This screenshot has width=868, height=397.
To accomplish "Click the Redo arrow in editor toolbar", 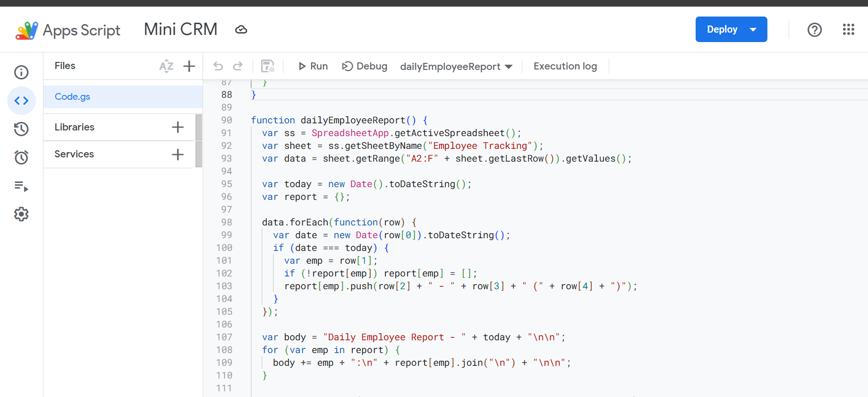I will click(x=238, y=66).
